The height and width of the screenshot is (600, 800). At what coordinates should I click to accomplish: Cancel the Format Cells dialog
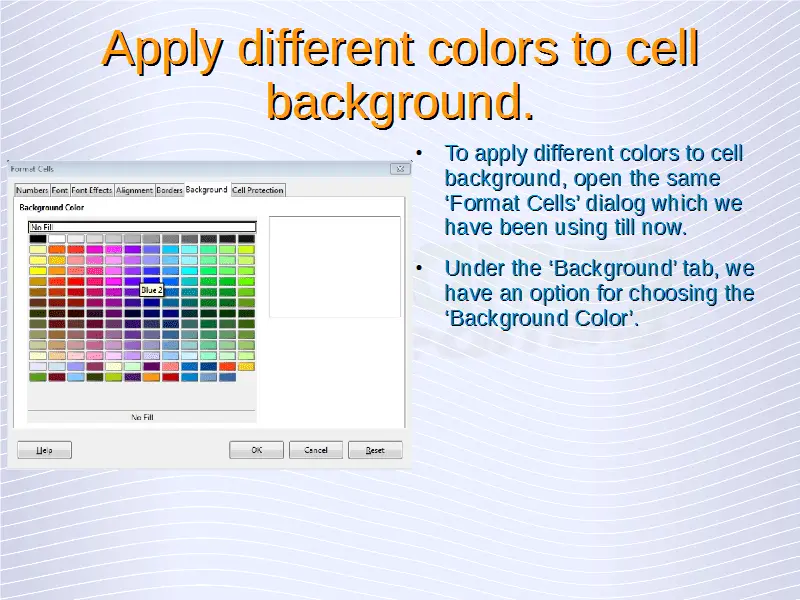coord(316,450)
